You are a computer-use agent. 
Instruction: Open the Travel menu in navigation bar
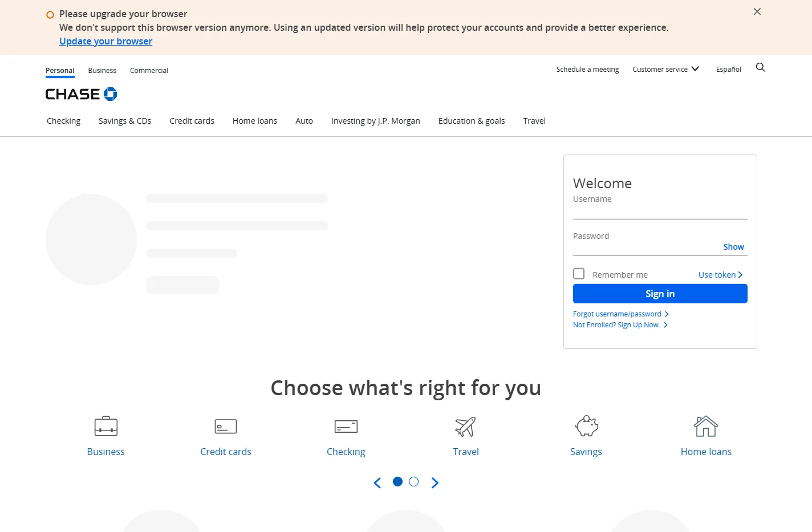(x=534, y=121)
